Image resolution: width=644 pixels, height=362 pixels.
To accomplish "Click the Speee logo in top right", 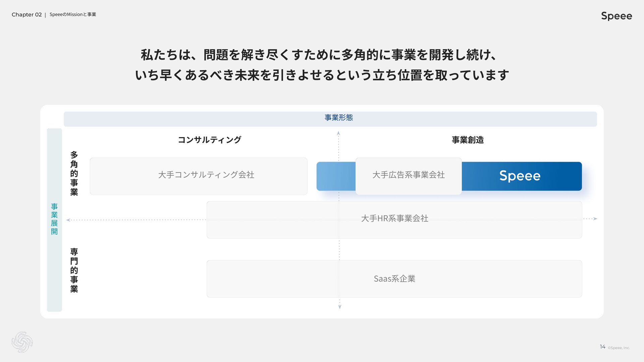I will click(616, 16).
